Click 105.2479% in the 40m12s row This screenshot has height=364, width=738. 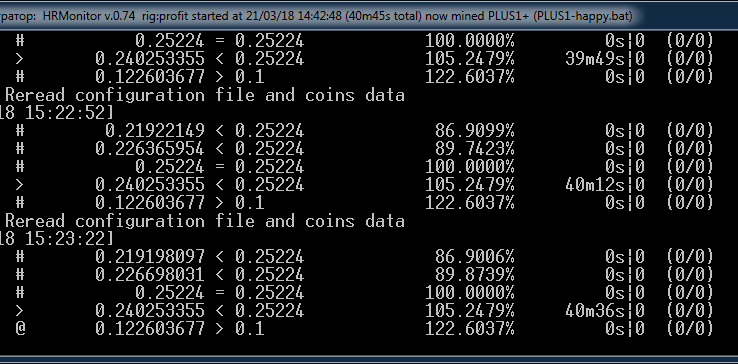point(470,185)
